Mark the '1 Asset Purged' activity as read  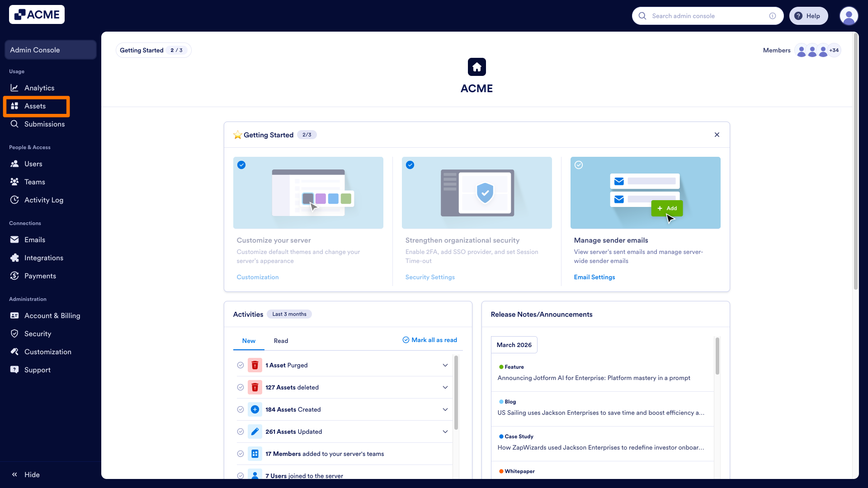point(241,365)
